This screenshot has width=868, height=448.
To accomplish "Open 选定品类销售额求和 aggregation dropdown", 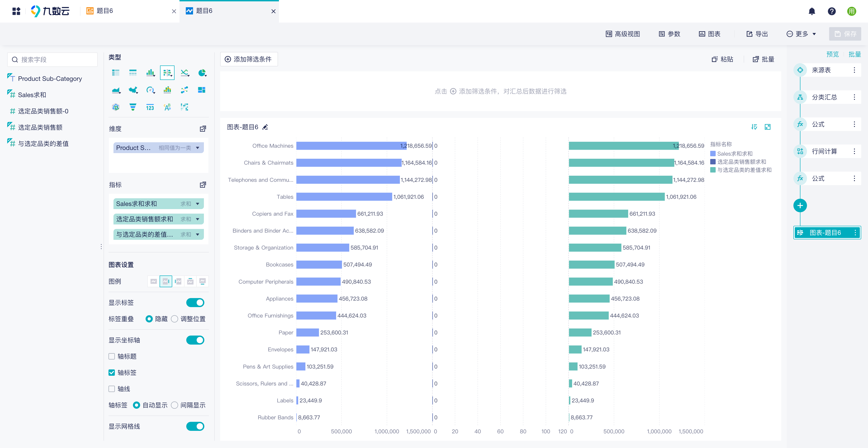I will click(198, 219).
